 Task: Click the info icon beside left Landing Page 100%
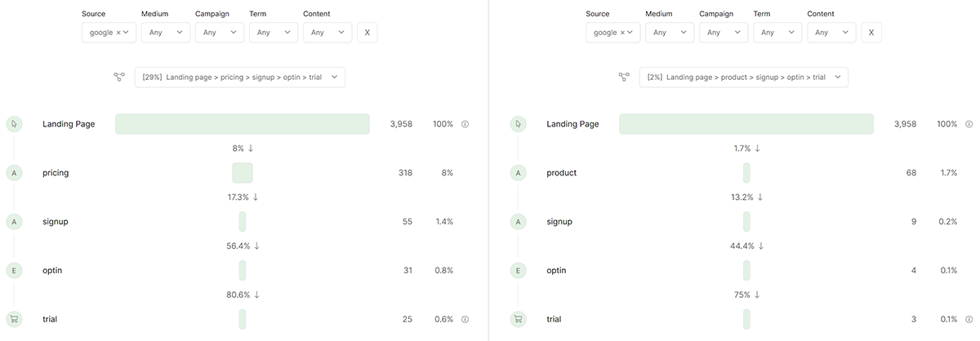(465, 124)
